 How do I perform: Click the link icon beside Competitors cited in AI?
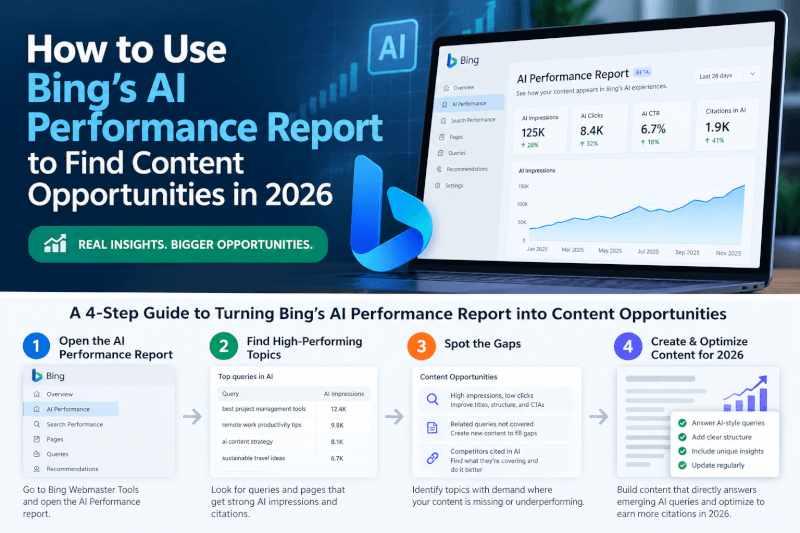pyautogui.click(x=432, y=458)
